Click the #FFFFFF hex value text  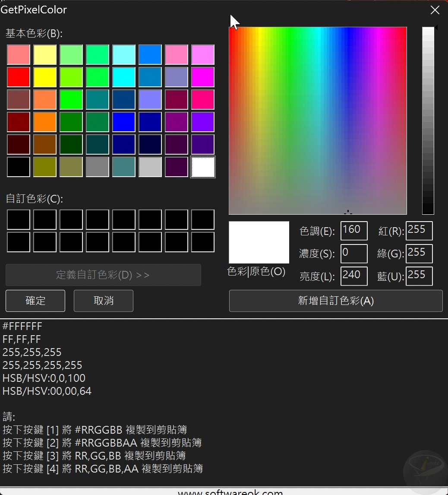pyautogui.click(x=22, y=326)
